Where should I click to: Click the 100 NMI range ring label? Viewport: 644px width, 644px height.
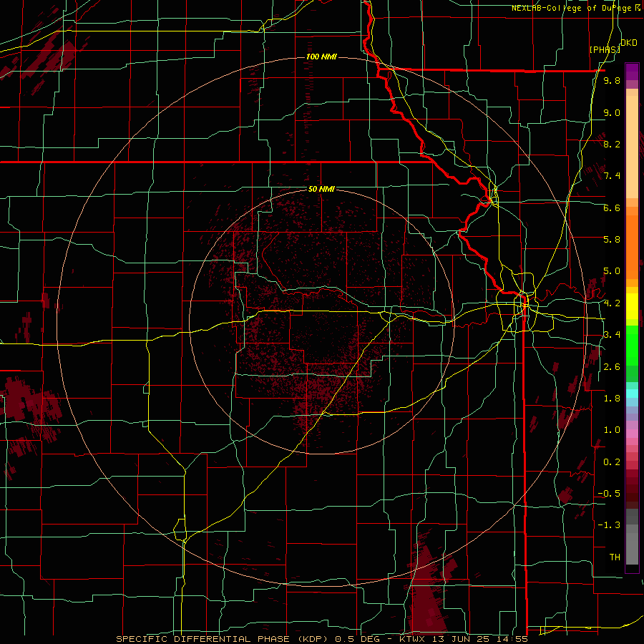click(x=321, y=57)
